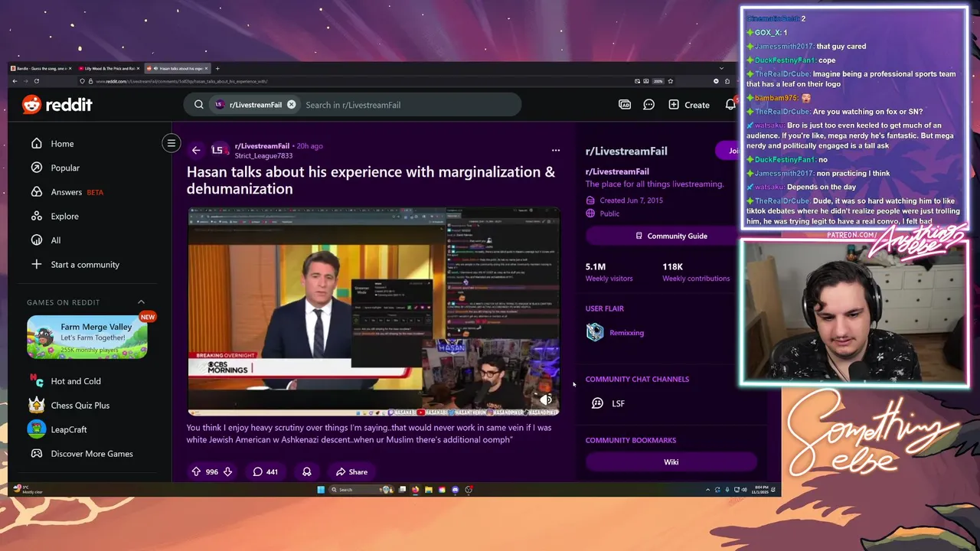Open the taskbar weather widget
Viewport: 980px width, 551px height.
(28, 490)
